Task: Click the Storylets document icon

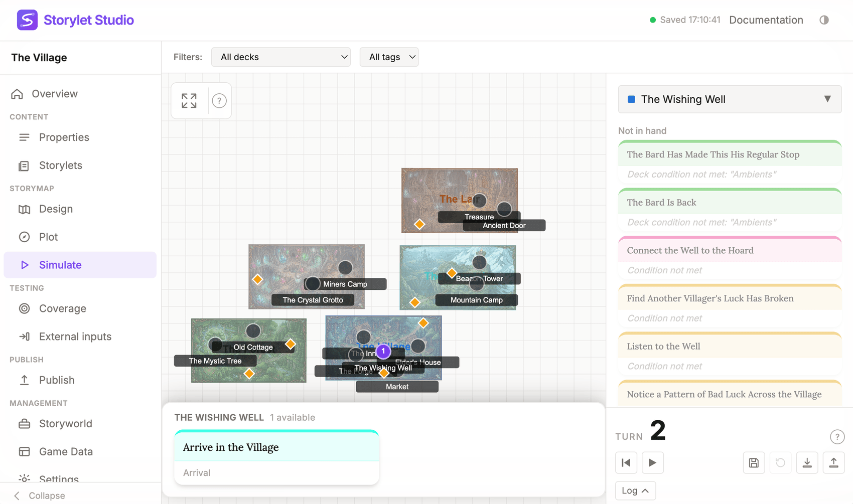Action: 24,166
